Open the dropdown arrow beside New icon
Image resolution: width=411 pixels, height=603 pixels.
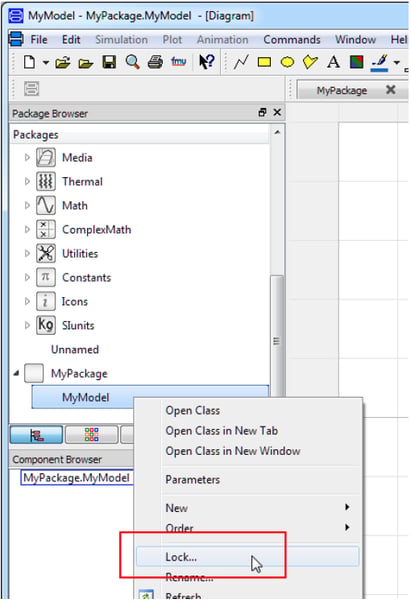point(45,62)
